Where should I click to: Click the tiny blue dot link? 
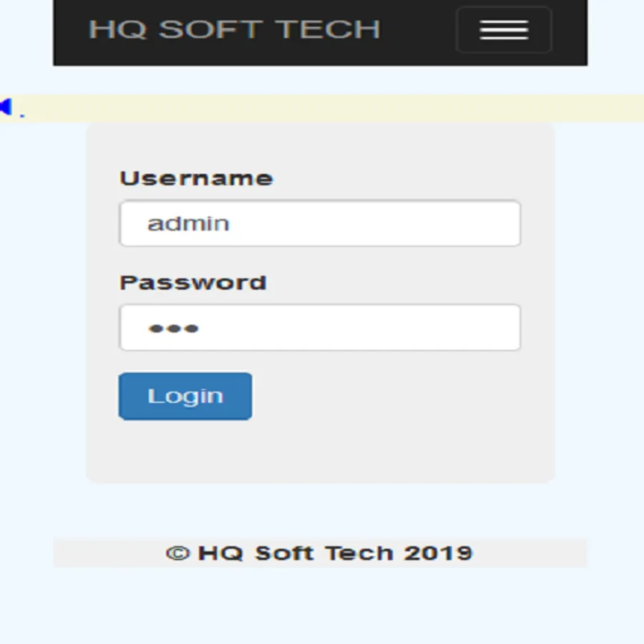pos(22,116)
